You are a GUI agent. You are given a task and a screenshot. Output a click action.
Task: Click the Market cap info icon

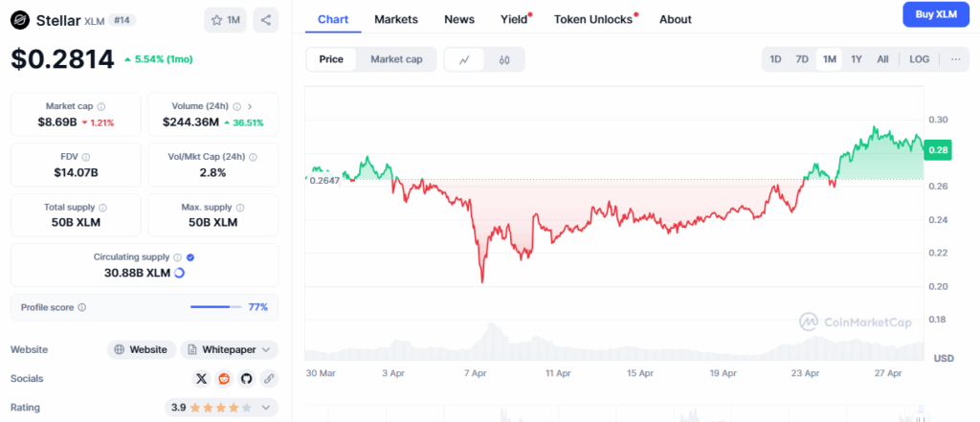(x=101, y=106)
